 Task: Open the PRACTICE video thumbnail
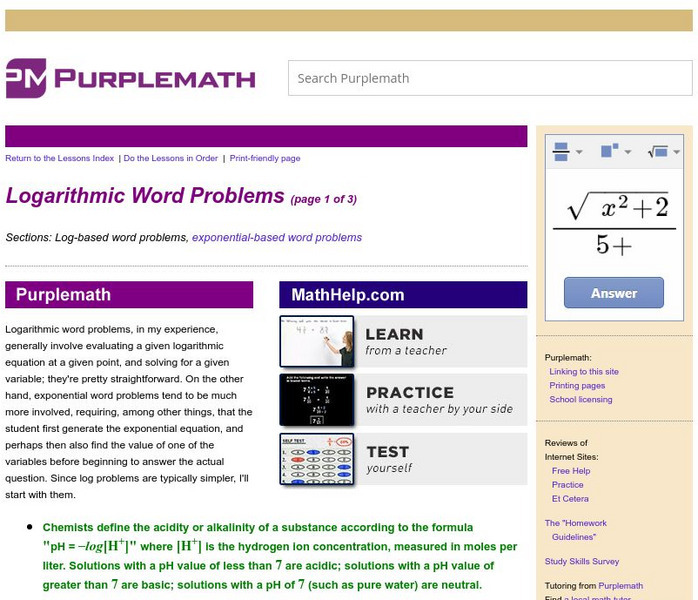(317, 400)
